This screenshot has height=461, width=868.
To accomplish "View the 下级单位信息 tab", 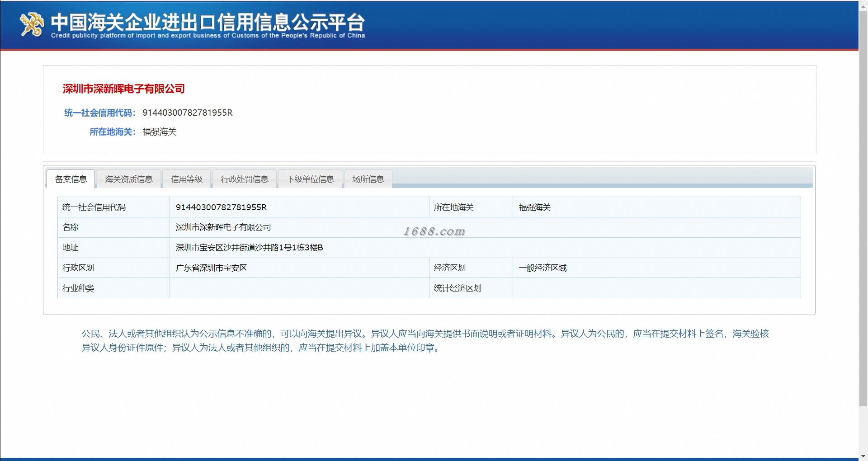I will [x=311, y=179].
